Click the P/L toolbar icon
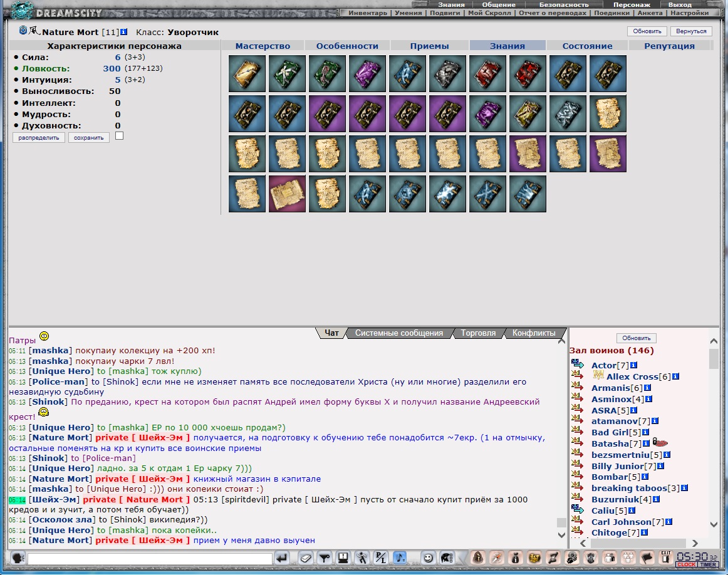This screenshot has height=575, width=728. click(x=381, y=557)
